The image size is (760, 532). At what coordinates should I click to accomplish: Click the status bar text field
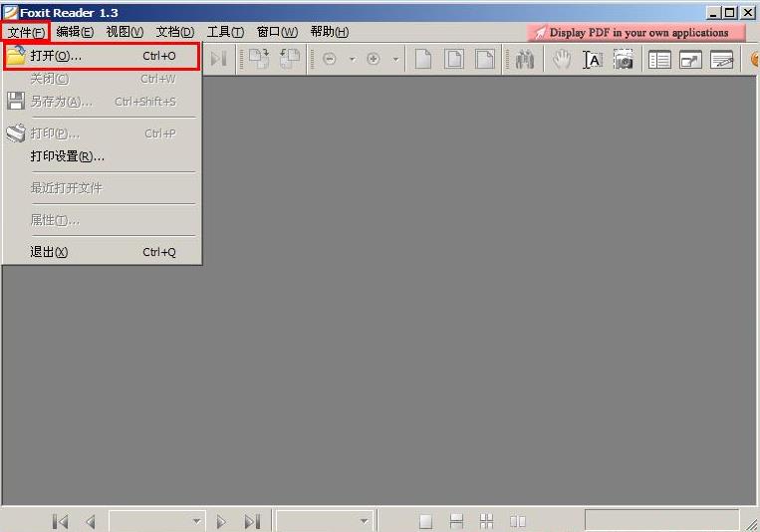coord(661,520)
